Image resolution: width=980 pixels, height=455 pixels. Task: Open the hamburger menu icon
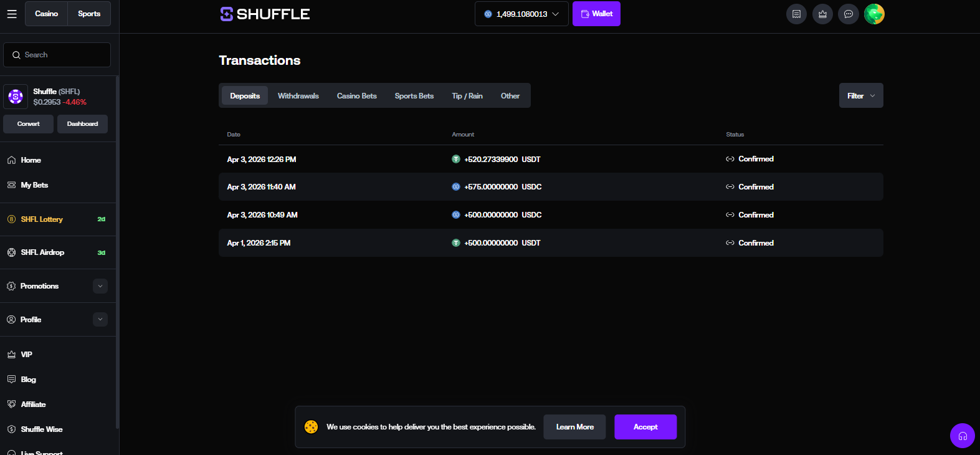pyautogui.click(x=12, y=14)
